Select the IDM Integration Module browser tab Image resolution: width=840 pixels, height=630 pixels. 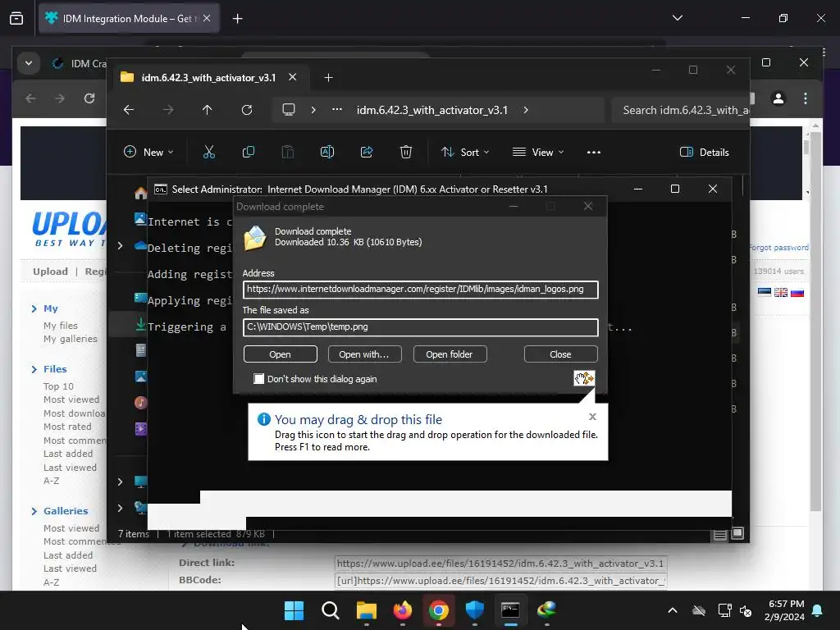(x=129, y=19)
